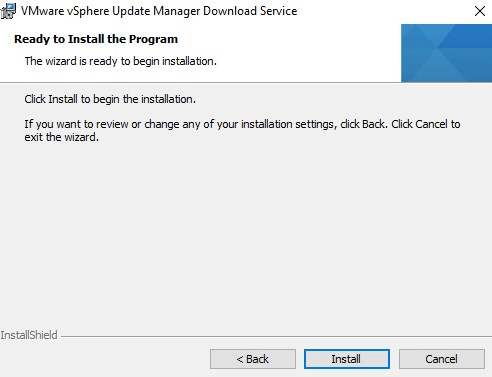Viewport: 492px width, 377px height.
Task: Click 'The wizard is ready to begin installation' text
Action: (x=121, y=61)
